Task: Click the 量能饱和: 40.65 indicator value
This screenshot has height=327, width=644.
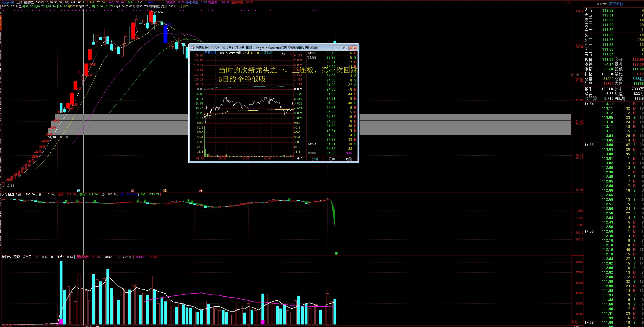Action: pos(88,257)
